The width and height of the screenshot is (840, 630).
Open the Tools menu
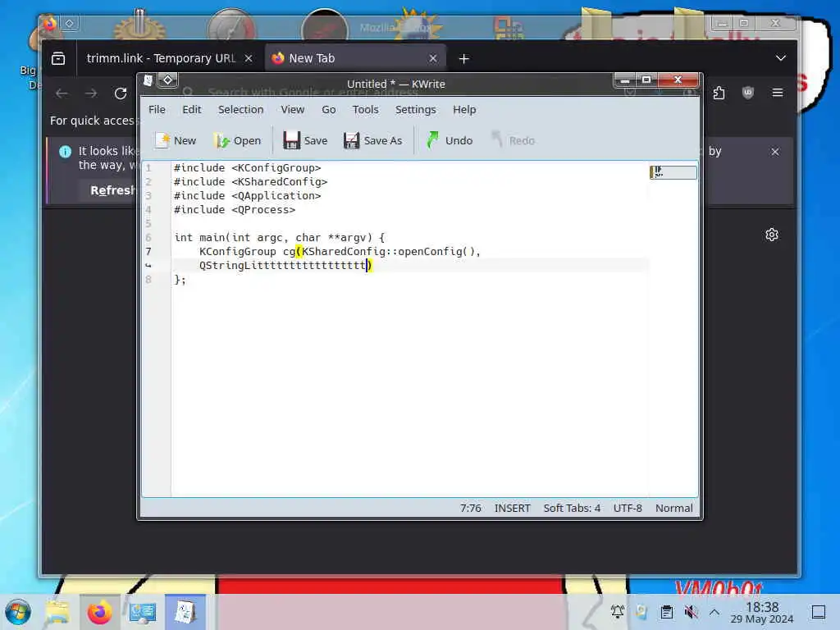365,109
